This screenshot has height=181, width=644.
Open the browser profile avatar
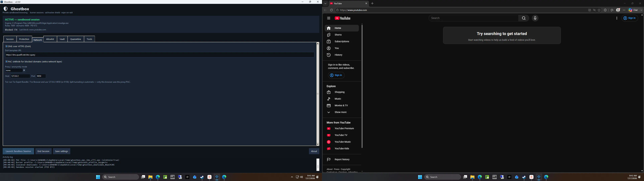618,10
